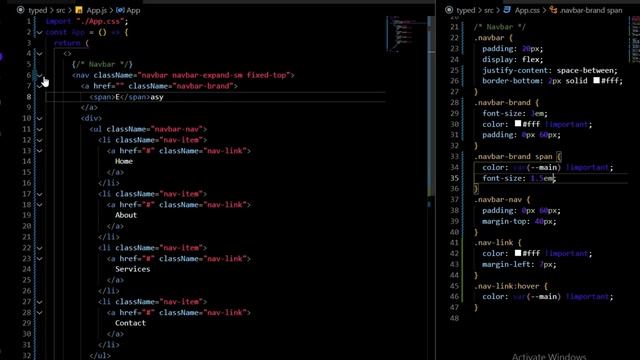
Task: Collapse the Home link anchor at line 13
Action: [40, 151]
